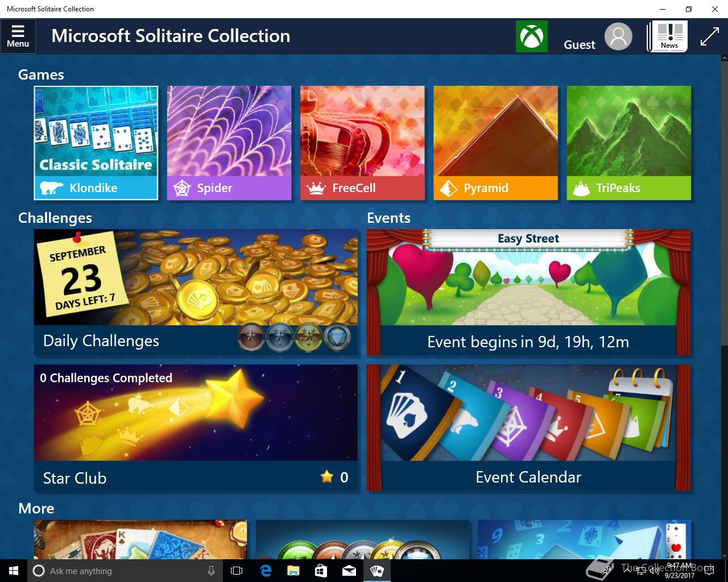Click the Games section heading
This screenshot has height=582, width=728.
click(41, 74)
